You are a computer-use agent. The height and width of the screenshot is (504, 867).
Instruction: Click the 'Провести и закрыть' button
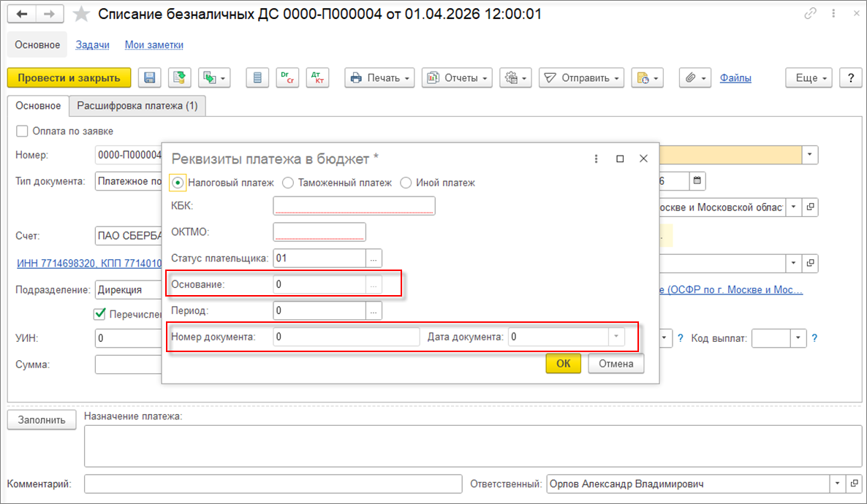(x=69, y=78)
